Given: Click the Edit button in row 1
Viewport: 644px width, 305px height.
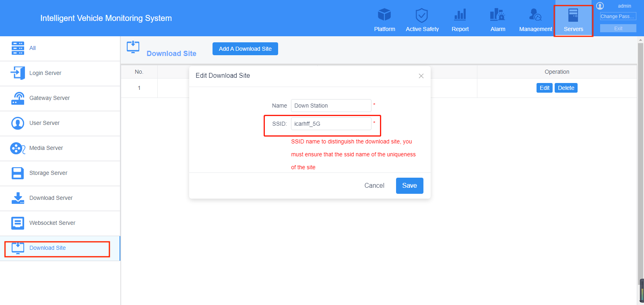Looking at the screenshot, I should [x=544, y=88].
